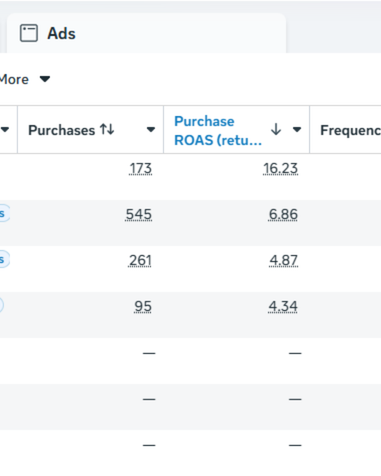Image resolution: width=381 pixels, height=476 pixels.
Task: Click the Ads tab window icon
Action: [x=29, y=33]
